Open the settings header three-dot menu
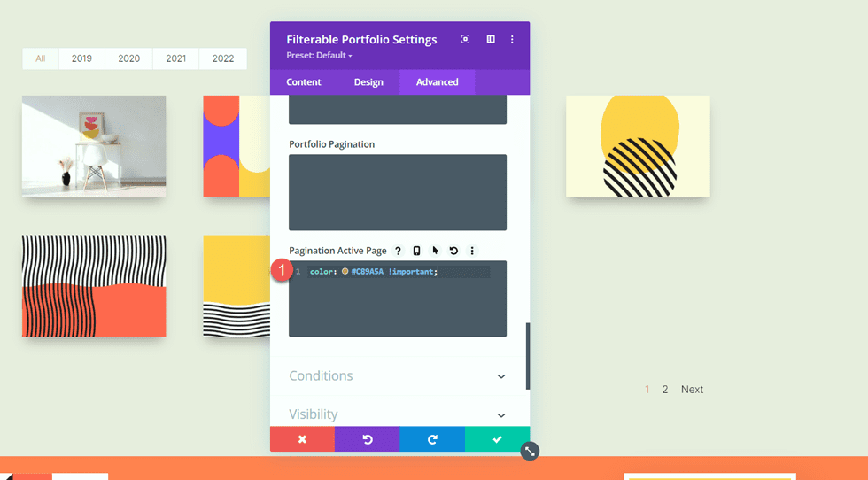The width and height of the screenshot is (868, 480). coord(512,40)
